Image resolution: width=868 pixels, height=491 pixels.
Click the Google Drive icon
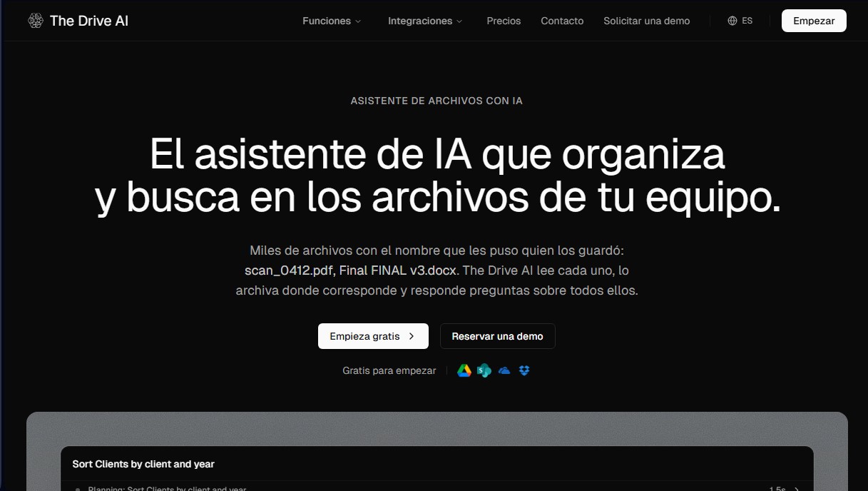464,370
